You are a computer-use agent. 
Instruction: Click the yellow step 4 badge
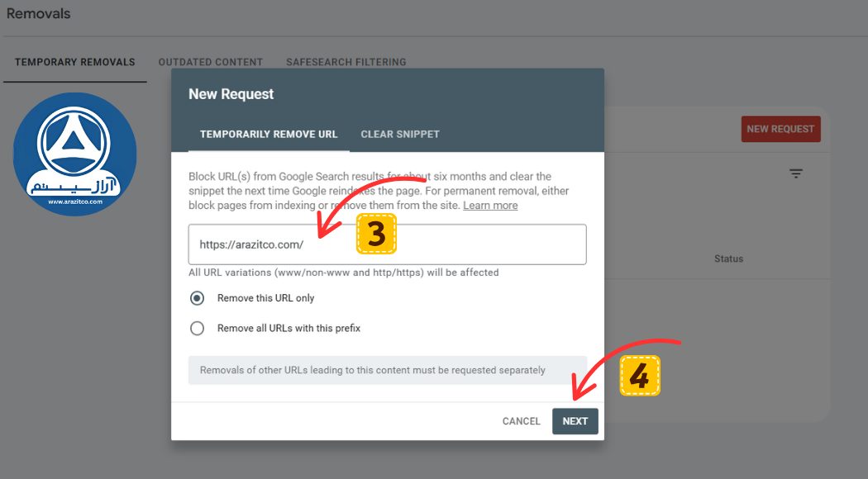pyautogui.click(x=639, y=376)
